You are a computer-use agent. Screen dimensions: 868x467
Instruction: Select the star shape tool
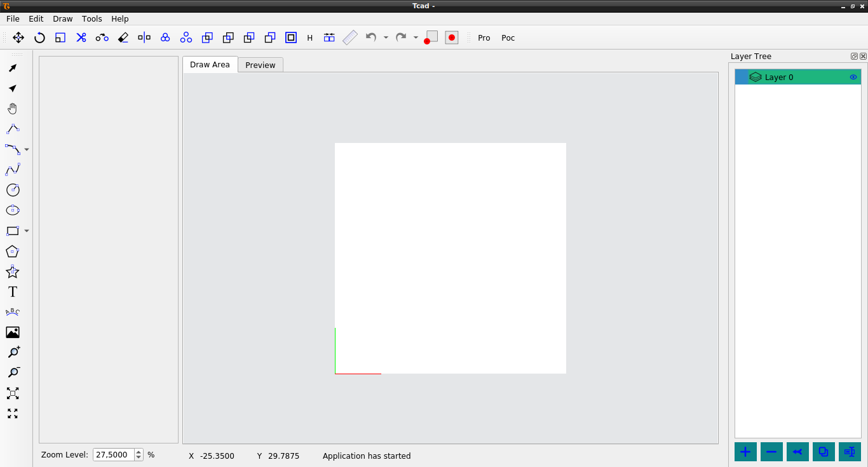(x=13, y=271)
